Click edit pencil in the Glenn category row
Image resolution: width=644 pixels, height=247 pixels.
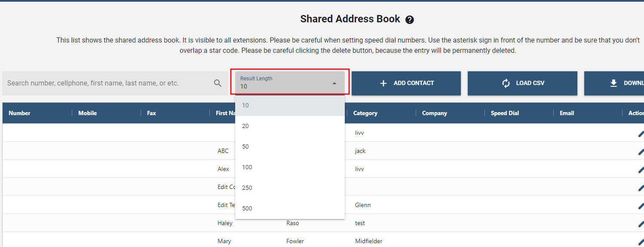(x=641, y=206)
